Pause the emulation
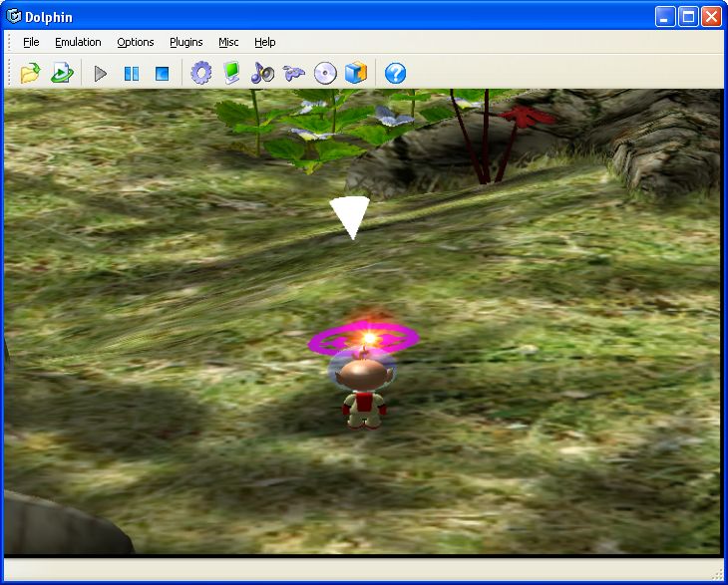 point(132,74)
